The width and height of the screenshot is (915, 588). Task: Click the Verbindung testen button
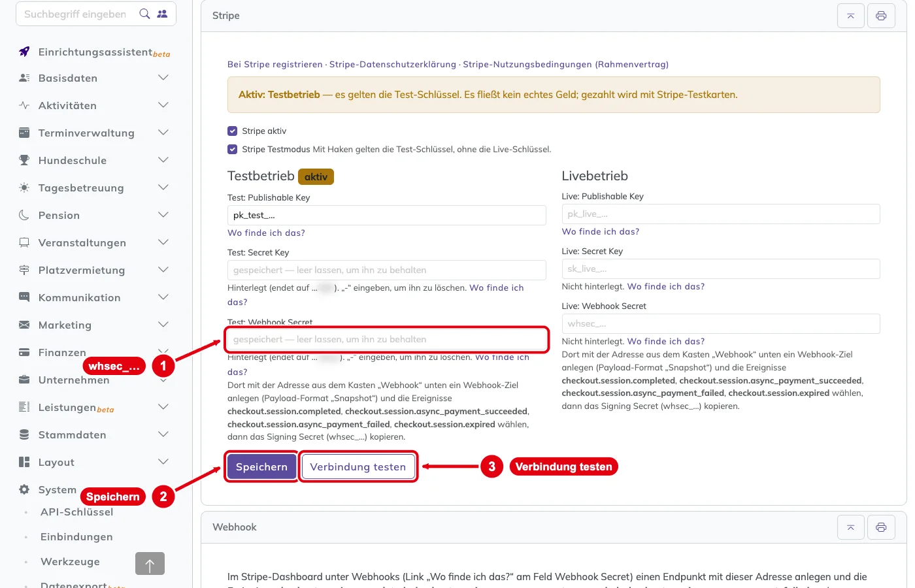click(358, 466)
